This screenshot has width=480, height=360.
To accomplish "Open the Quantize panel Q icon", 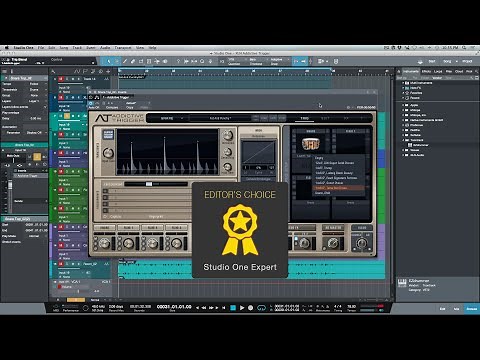I will (x=202, y=61).
